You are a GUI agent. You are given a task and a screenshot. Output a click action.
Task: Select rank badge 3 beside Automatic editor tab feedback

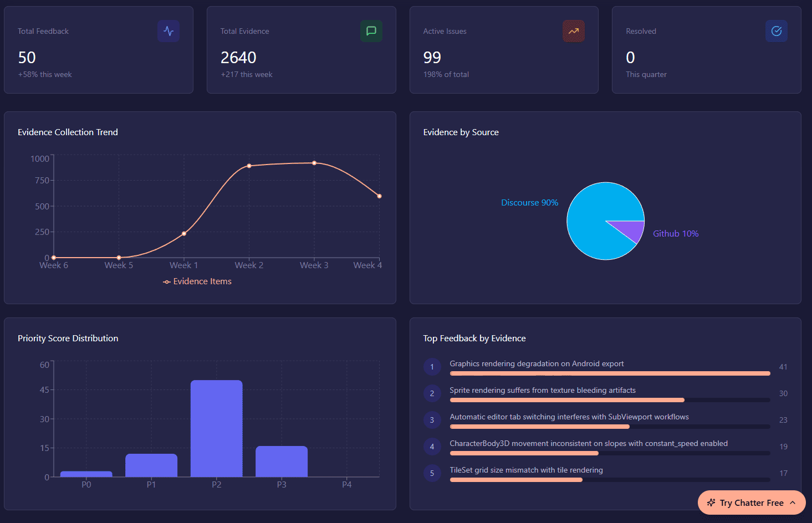point(432,420)
